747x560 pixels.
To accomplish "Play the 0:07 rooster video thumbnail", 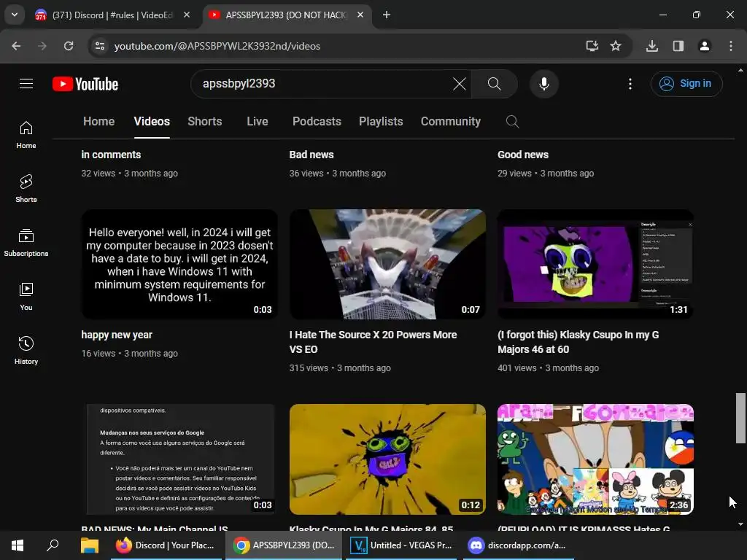I will tap(387, 264).
